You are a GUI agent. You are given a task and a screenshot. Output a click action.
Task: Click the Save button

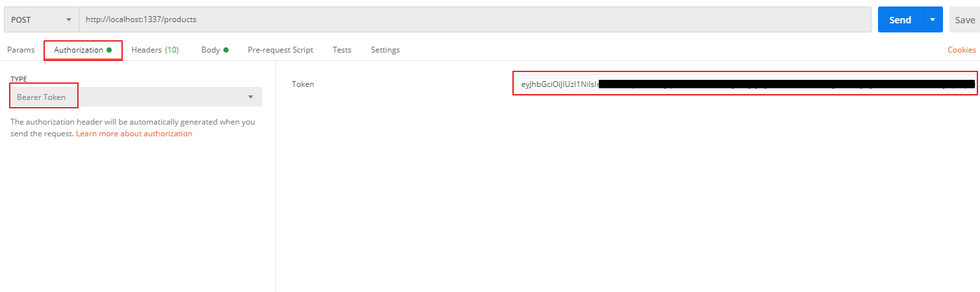tap(964, 20)
